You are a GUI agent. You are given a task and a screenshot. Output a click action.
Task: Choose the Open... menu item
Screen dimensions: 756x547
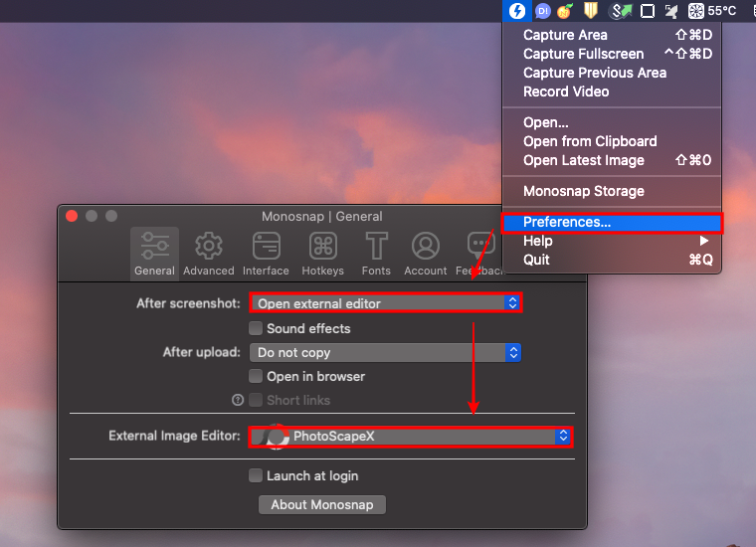[613, 122]
